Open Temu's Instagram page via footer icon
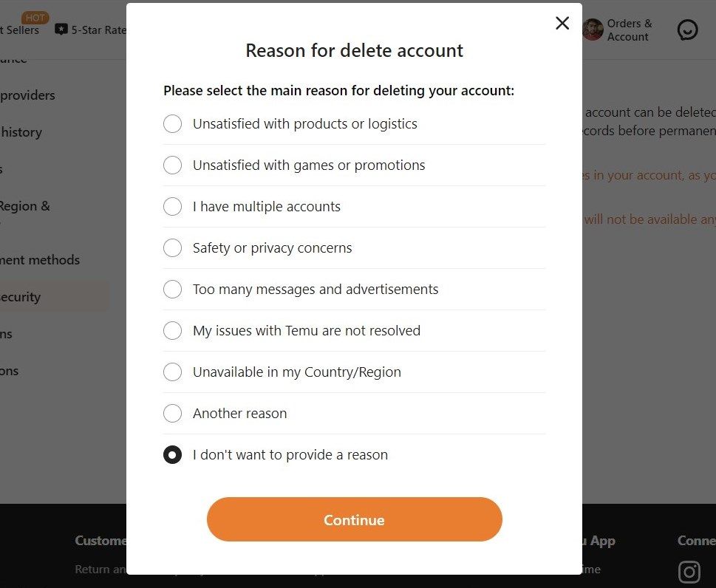Screen dimensions: 716x588 (688, 571)
